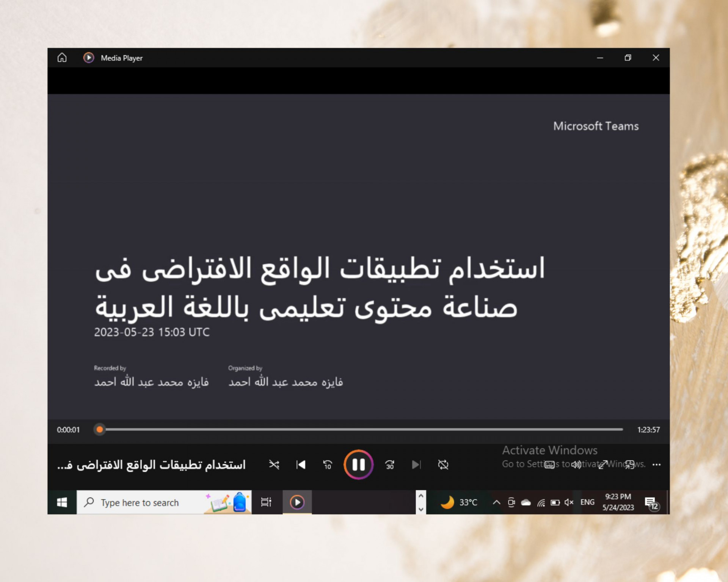
Task: Toggle repeat mode
Action: click(x=443, y=465)
